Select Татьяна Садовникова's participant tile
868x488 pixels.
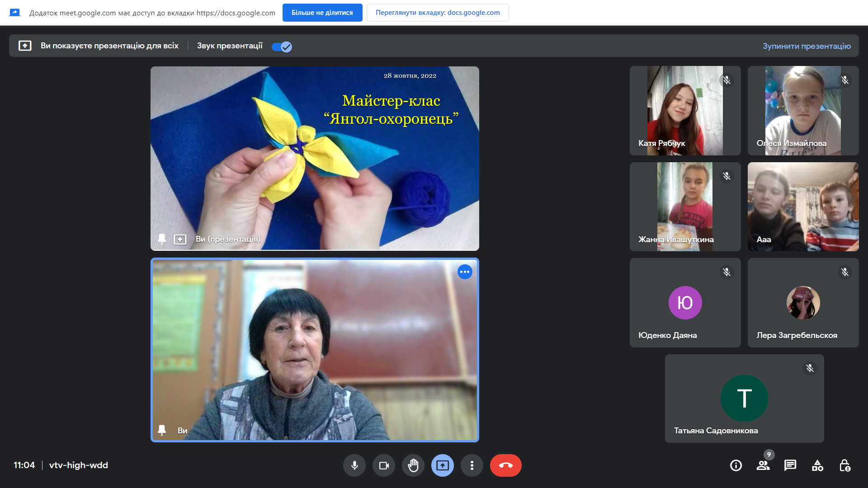(x=744, y=399)
